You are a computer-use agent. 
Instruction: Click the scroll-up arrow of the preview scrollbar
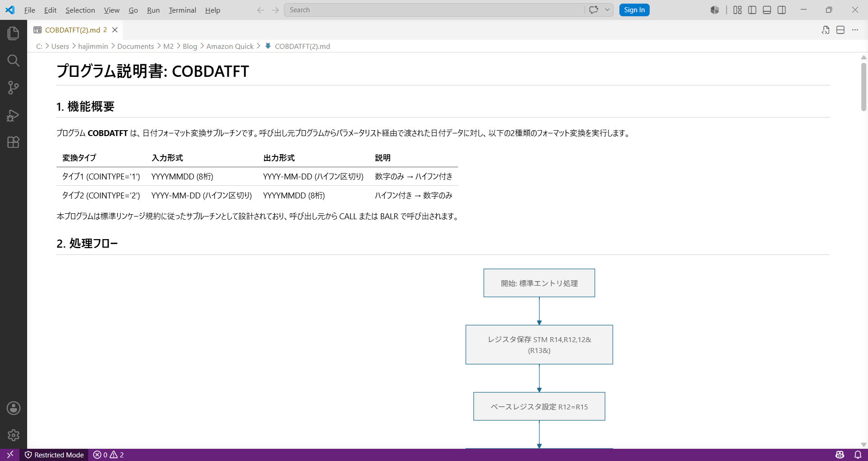(x=863, y=57)
